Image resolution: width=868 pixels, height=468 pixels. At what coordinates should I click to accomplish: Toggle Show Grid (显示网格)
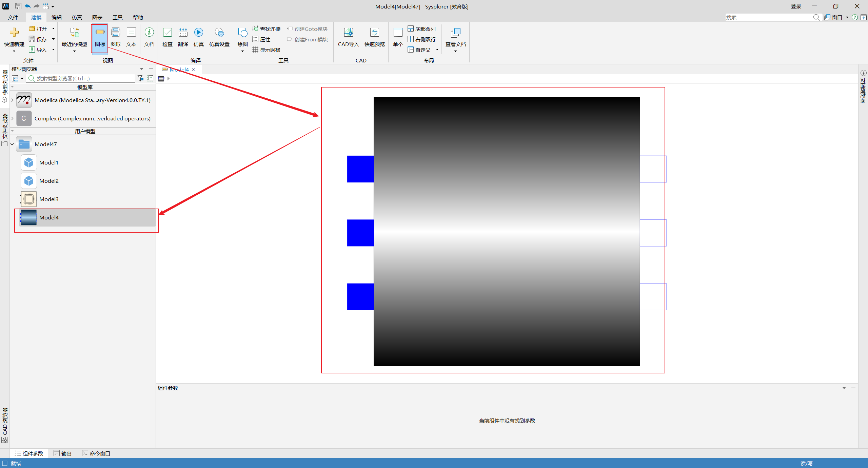pos(267,50)
